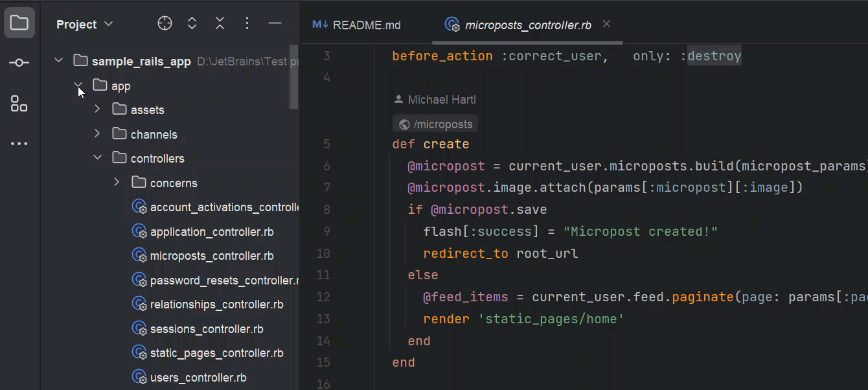This screenshot has height=390, width=868.
Task: Select the Commit tool window icon
Action: [19, 62]
